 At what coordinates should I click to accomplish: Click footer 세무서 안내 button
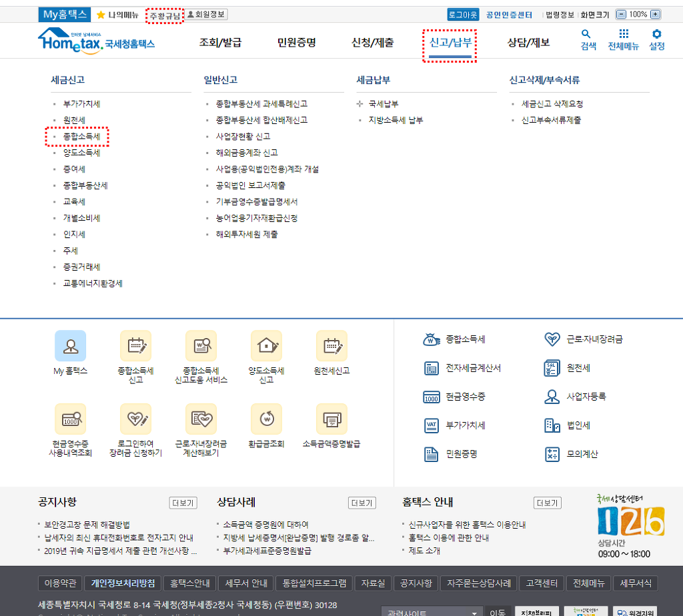pyautogui.click(x=246, y=583)
